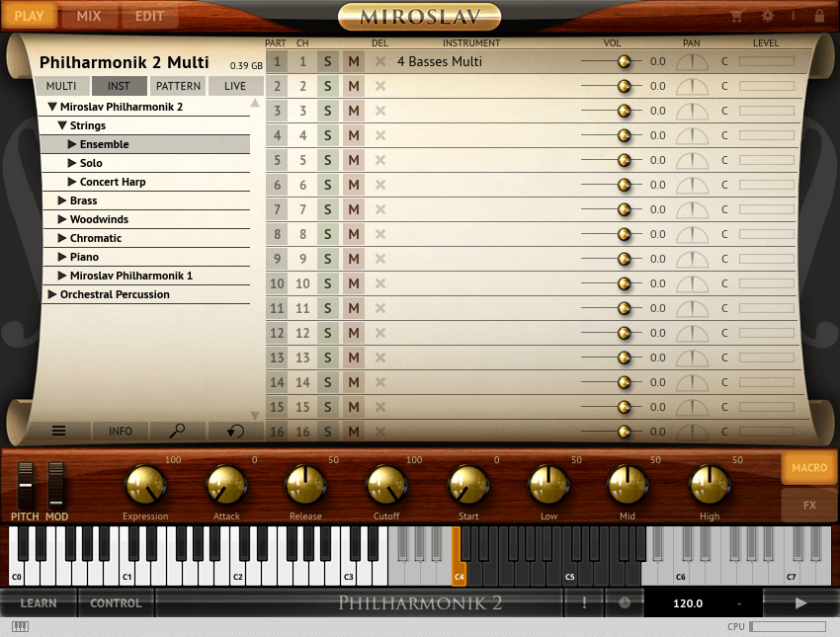Start playback with play arrow
The width and height of the screenshot is (840, 637).
[x=800, y=603]
